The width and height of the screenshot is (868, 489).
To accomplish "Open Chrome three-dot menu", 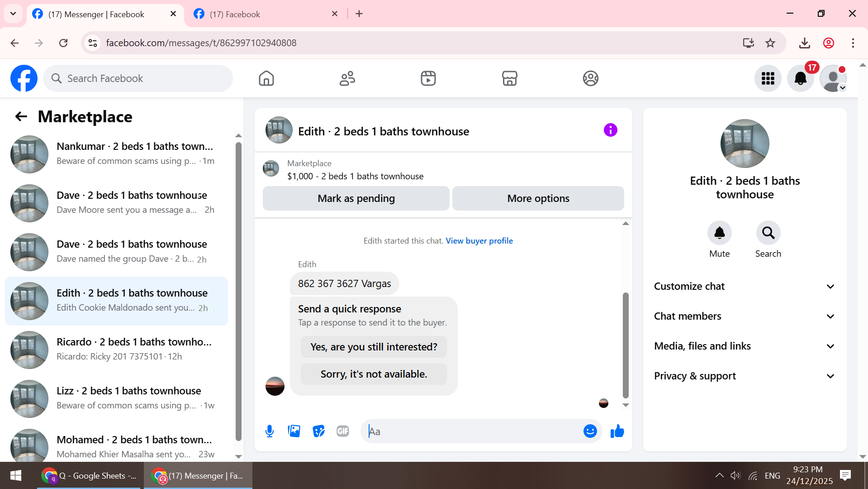I will [x=853, y=43].
